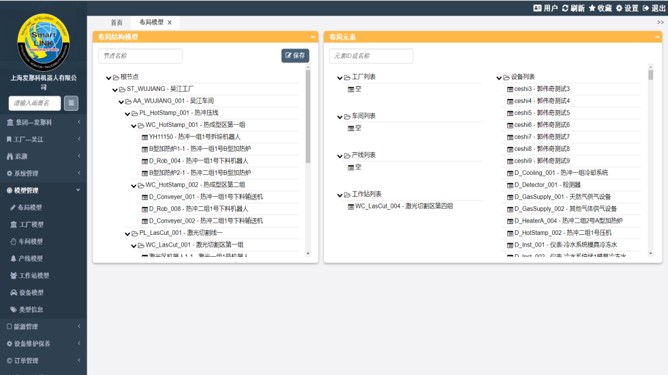Collapse the device list folder
The height and width of the screenshot is (375, 668).
[499, 78]
